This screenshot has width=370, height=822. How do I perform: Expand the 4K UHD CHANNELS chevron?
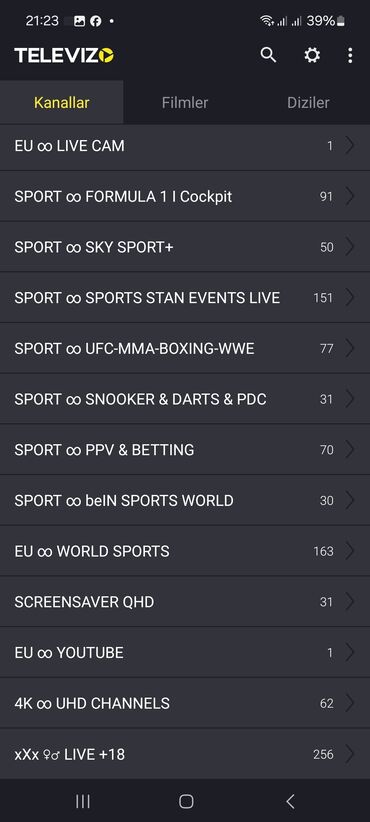350,703
